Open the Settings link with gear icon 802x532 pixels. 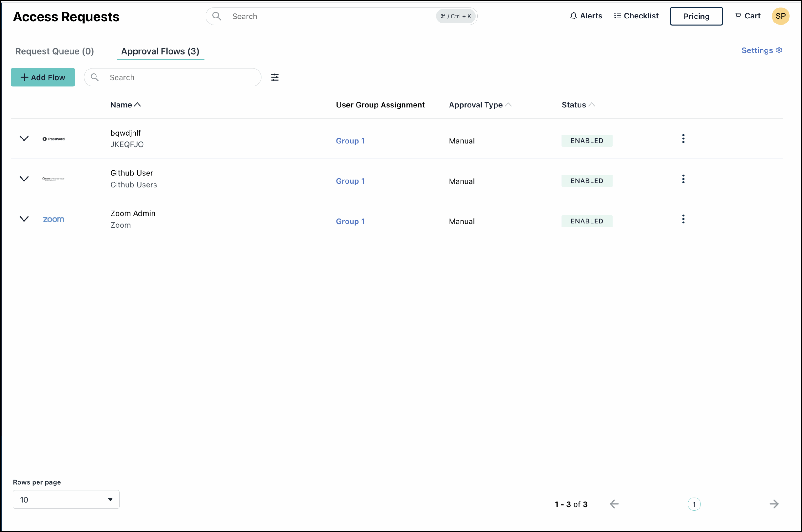click(x=761, y=50)
